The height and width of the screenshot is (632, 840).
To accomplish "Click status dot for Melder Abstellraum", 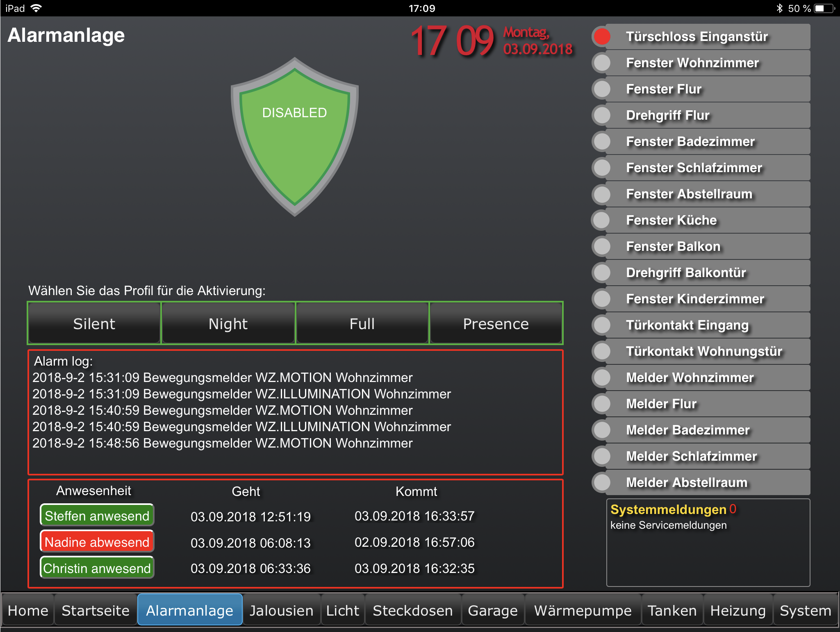I will tap(602, 482).
